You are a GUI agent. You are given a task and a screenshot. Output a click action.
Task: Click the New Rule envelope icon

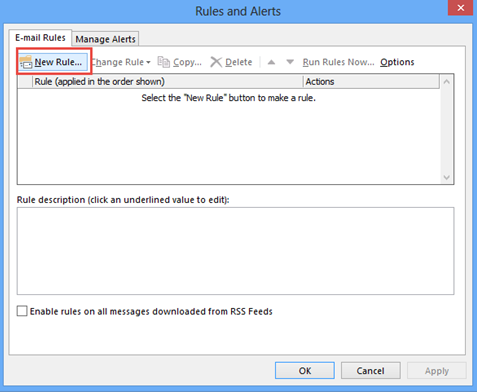(26, 62)
